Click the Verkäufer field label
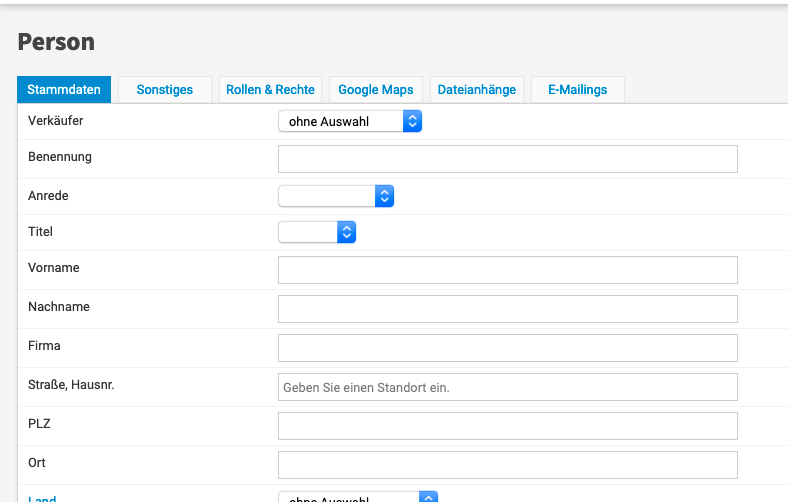The height and width of the screenshot is (502, 788). coord(55,120)
